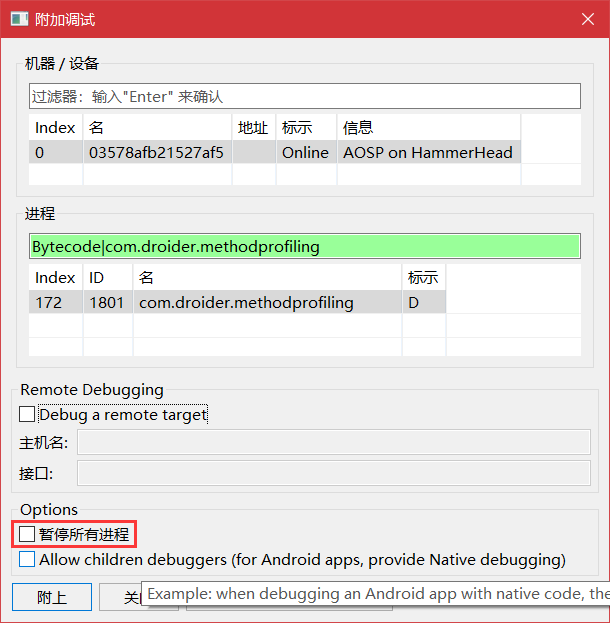
Task: Click the process Index column header
Action: tap(55, 277)
